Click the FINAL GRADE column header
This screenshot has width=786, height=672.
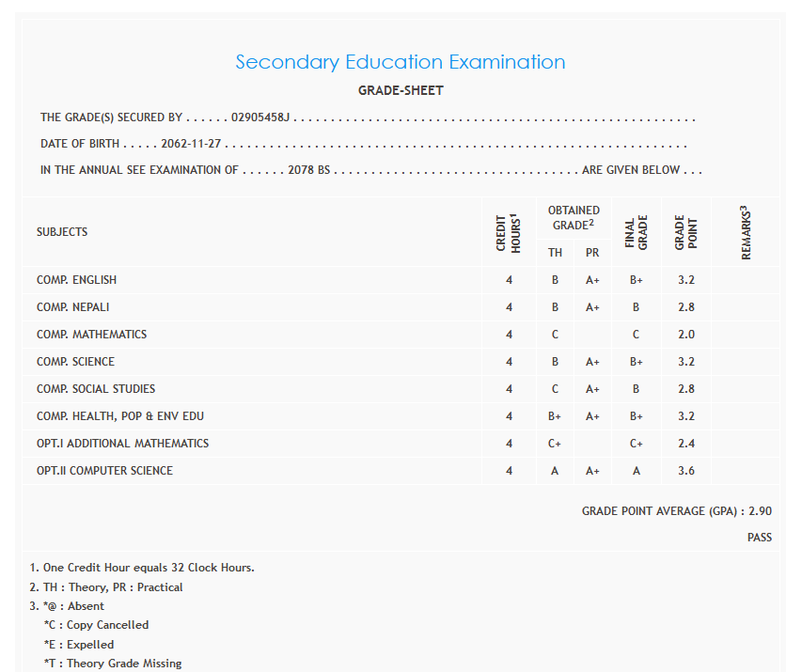637,233
